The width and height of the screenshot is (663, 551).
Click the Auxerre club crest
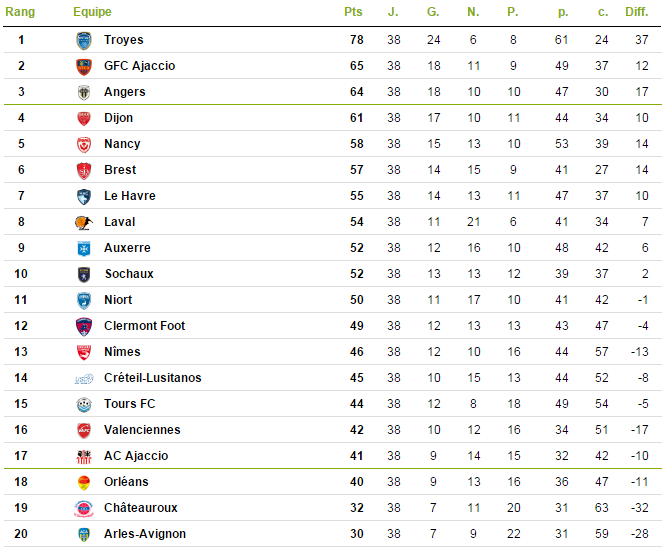[84, 248]
